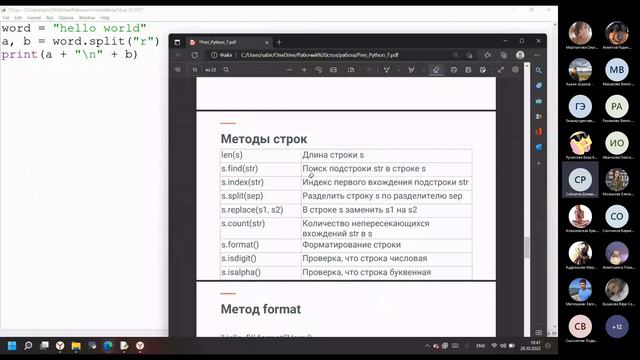Open the Windows Start menu

coord(12,346)
